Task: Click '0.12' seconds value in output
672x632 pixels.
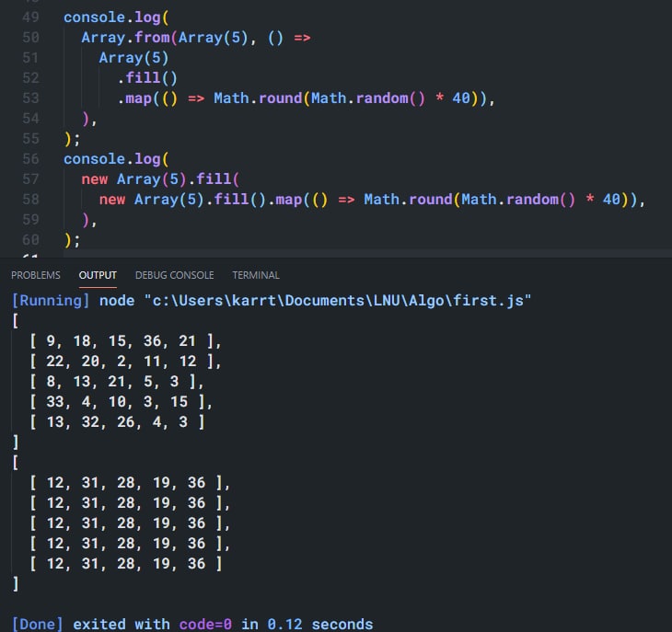Action: [284, 624]
